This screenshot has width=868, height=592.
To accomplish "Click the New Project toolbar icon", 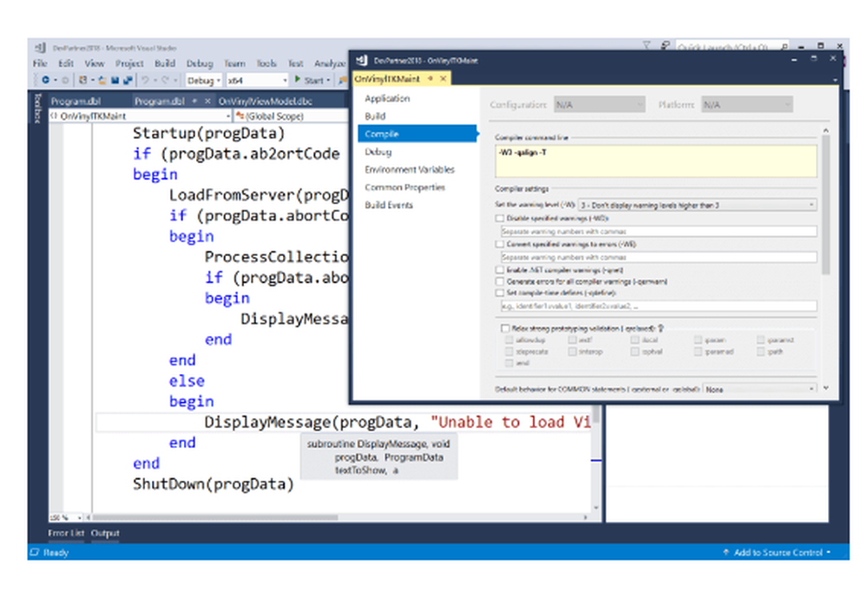I will (x=83, y=81).
